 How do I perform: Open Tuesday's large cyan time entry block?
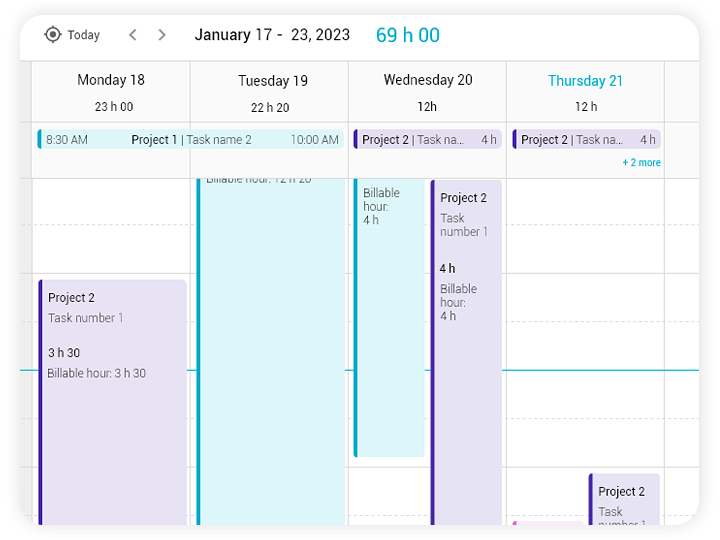270,352
